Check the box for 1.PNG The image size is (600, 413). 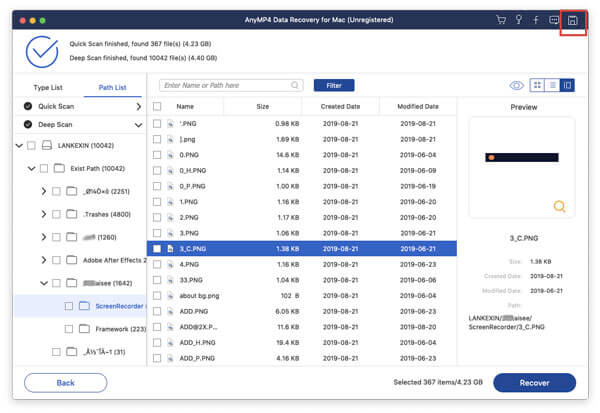point(157,202)
